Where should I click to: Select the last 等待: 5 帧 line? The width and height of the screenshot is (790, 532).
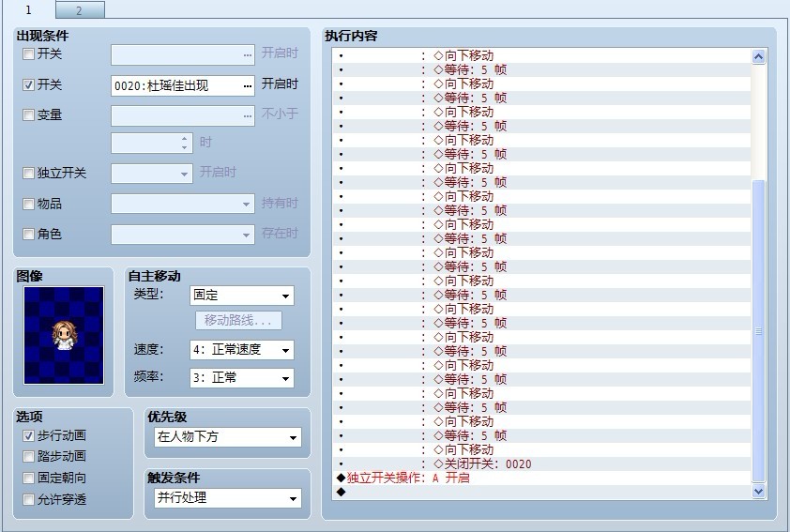[541, 435]
